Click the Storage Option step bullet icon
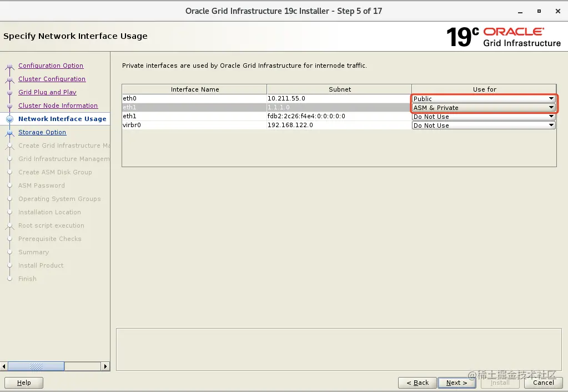Image resolution: width=568 pixels, height=392 pixels. [x=10, y=133]
